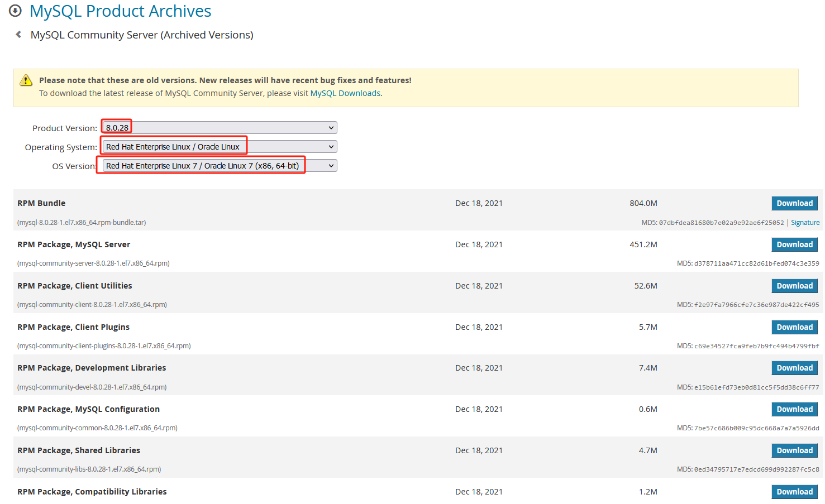Viewport: 825px width, 504px height.
Task: Click the Product Version label
Action: (x=65, y=128)
